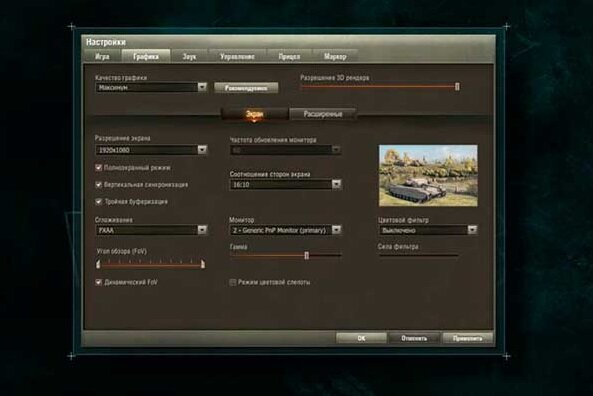Click the Разрешение 3D рендера slider
Screen dimensions: 593x396
point(380,87)
